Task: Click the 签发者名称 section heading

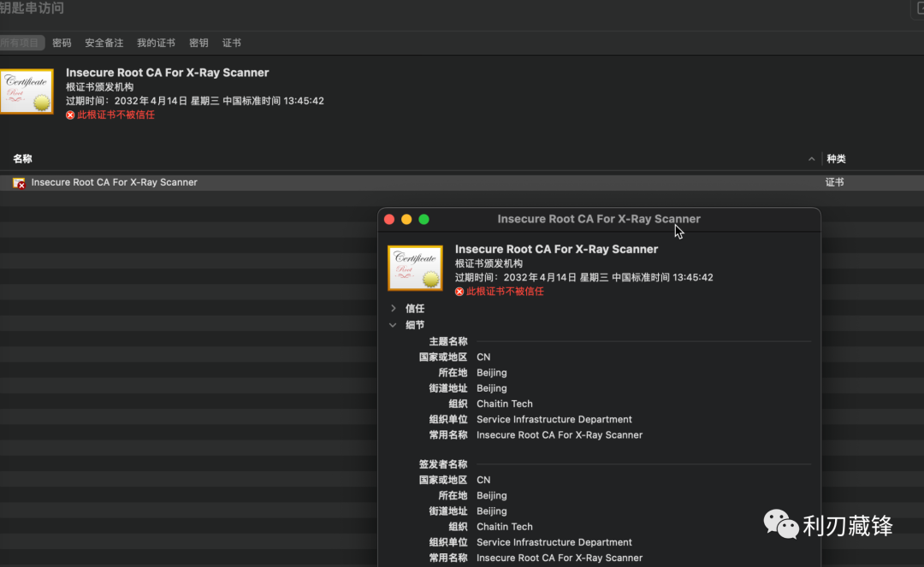Action: [443, 464]
